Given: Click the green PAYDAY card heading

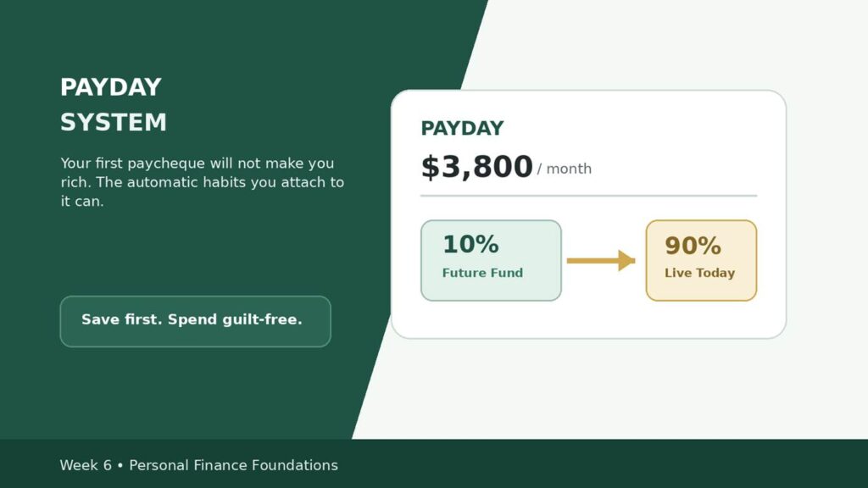Looking at the screenshot, I should [x=462, y=129].
